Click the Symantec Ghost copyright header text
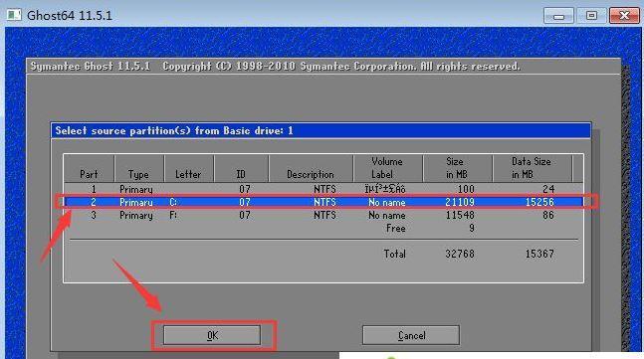Screen dimensions: 644x359 [x=275, y=66]
